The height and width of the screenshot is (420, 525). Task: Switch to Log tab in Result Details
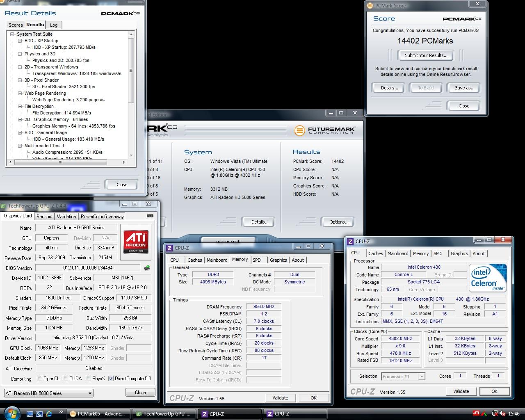point(54,25)
